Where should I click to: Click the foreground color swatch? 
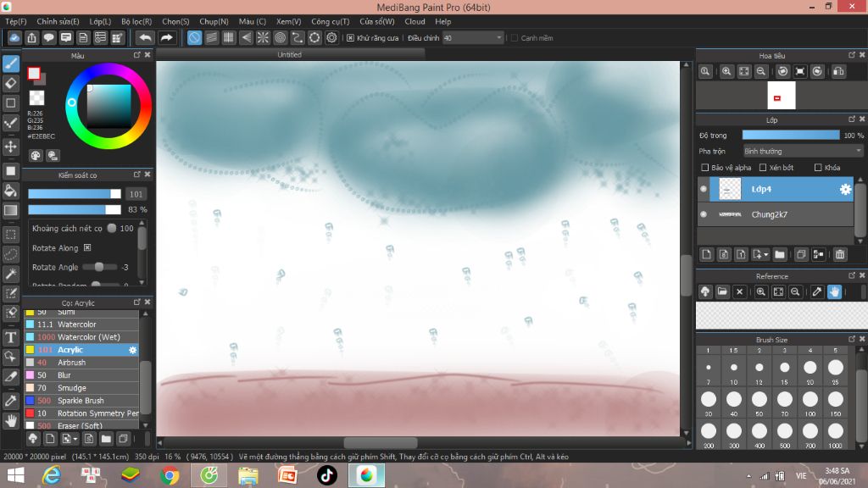[x=34, y=73]
